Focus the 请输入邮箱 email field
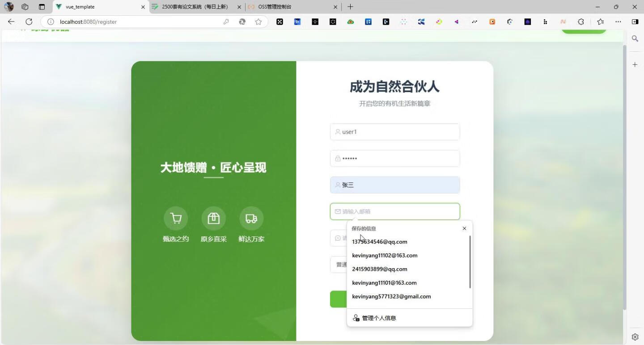This screenshot has width=644, height=345. pos(395,211)
